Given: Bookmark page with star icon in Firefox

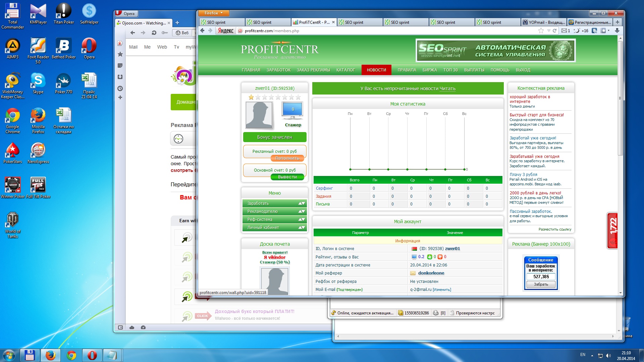Looking at the screenshot, I should coord(541,31).
